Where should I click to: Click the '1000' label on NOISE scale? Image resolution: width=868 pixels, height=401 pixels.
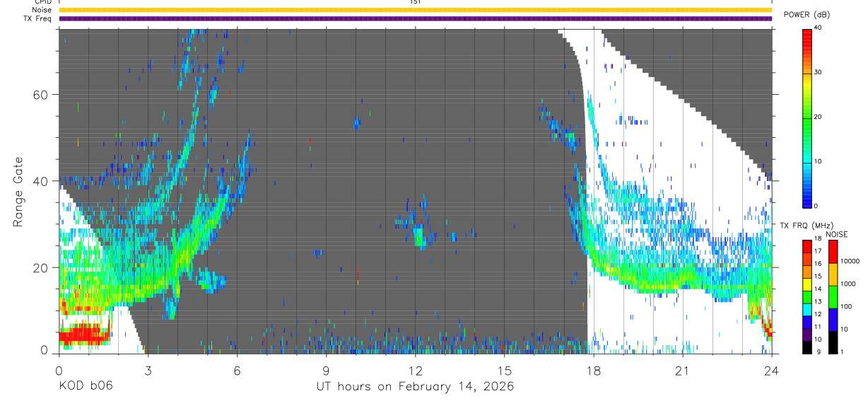[847, 285]
